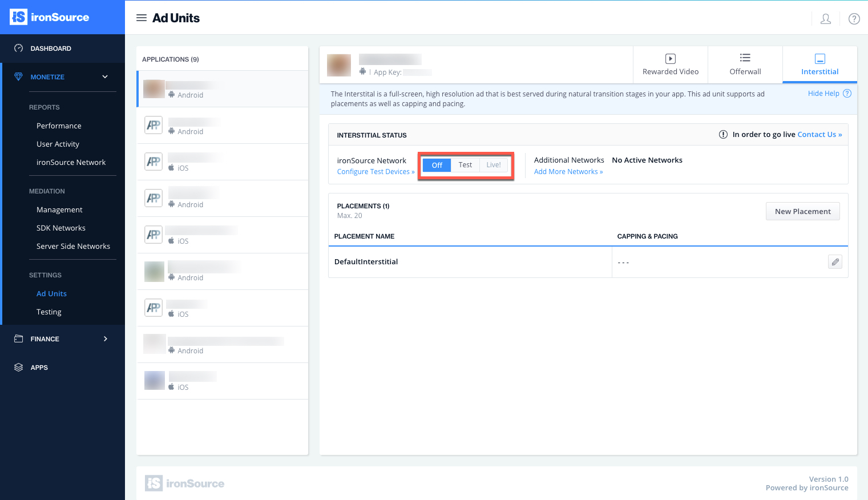Turn ironSource Network status Off
This screenshot has height=500, width=868.
436,164
